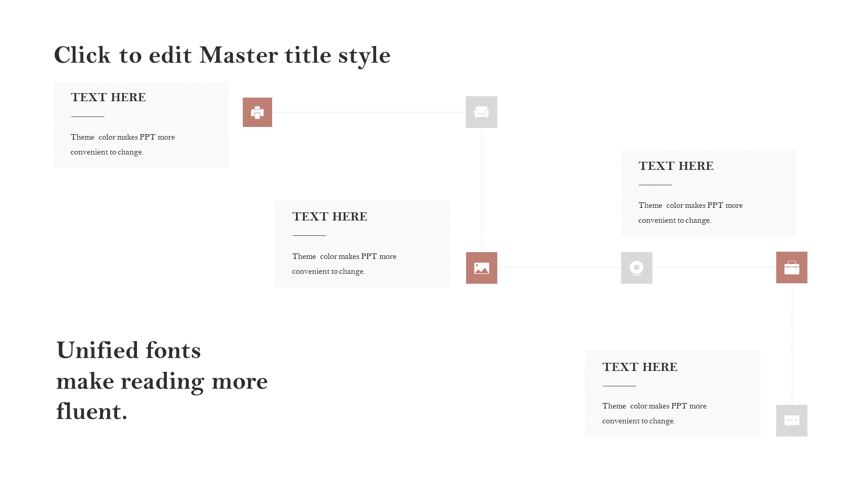The image size is (868, 488).
Task: Select the vertical line below sofa icon
Action: coord(481,190)
